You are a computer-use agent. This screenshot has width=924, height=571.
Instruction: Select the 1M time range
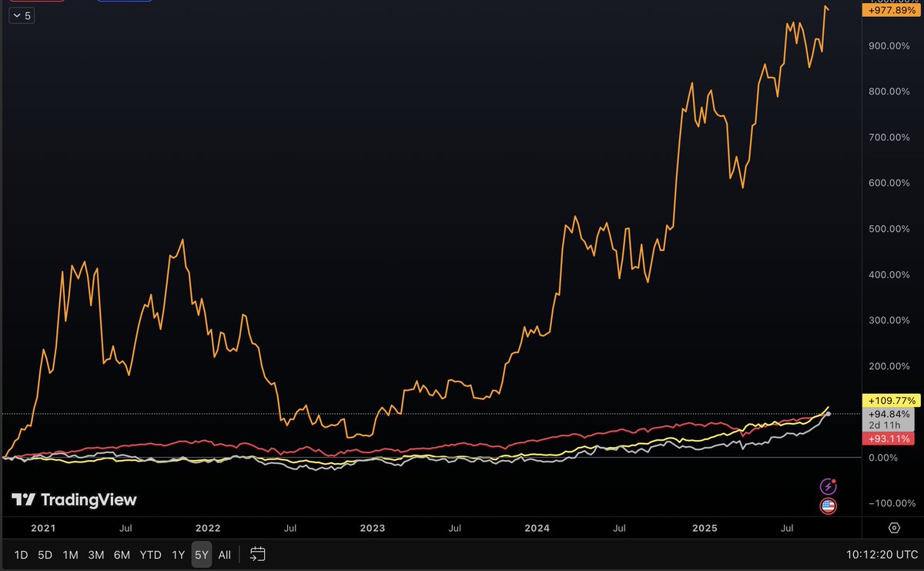click(x=70, y=555)
